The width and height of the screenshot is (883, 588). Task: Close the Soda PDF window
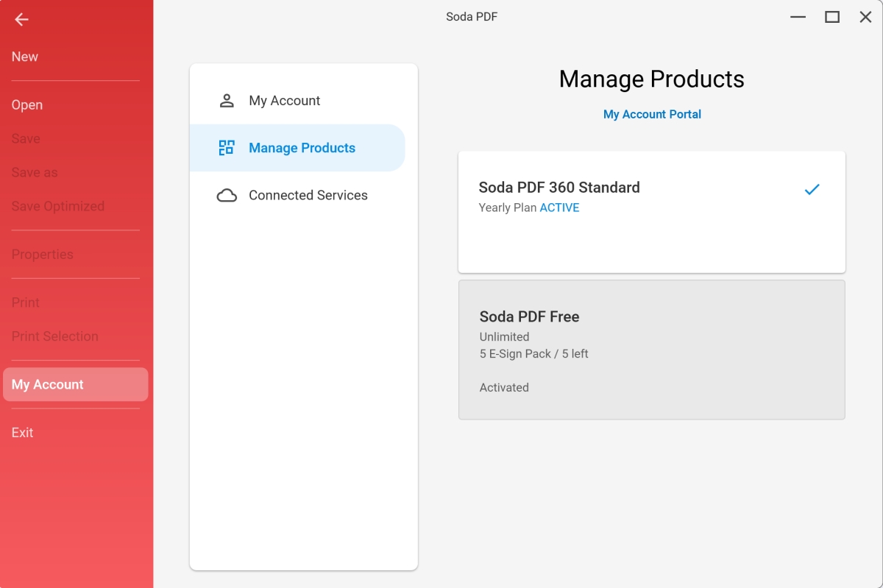click(x=865, y=17)
